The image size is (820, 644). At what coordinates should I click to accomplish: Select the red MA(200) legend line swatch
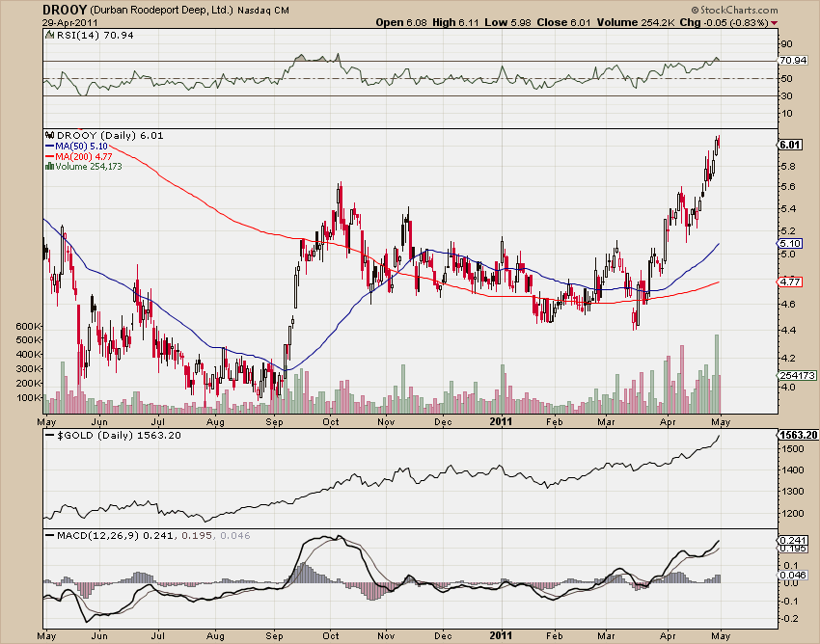50,156
